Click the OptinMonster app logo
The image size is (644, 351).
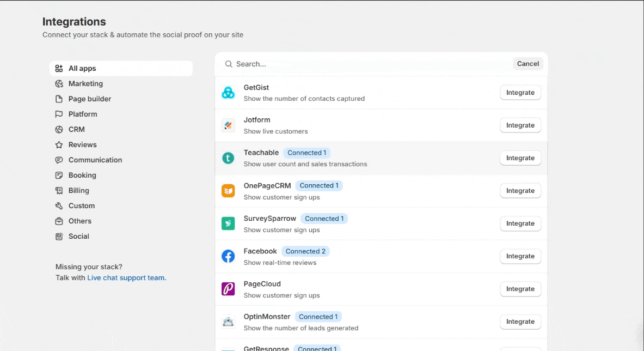[x=228, y=322]
